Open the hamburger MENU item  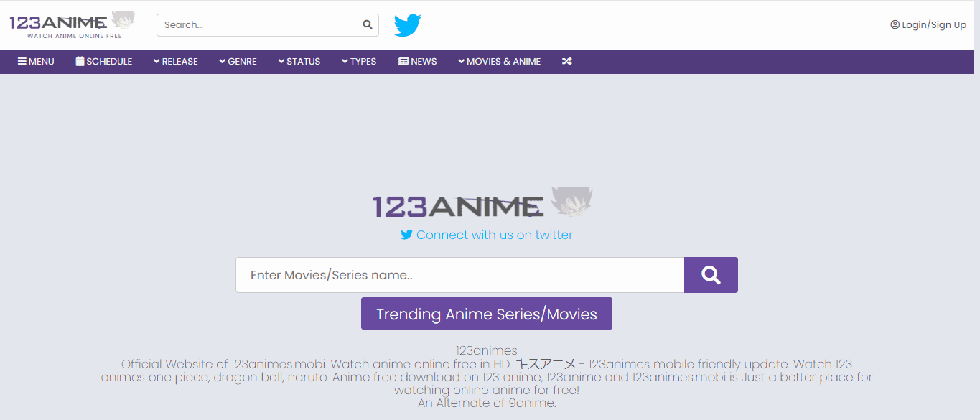coord(36,62)
